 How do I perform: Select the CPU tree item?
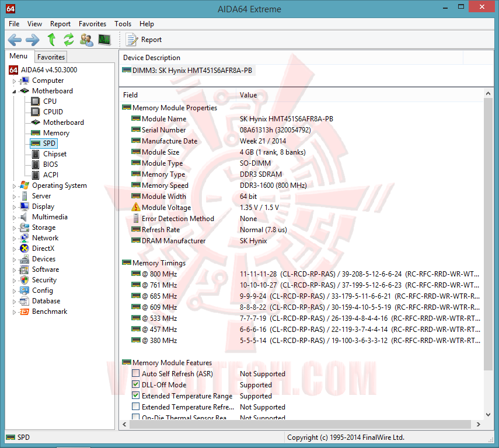50,101
